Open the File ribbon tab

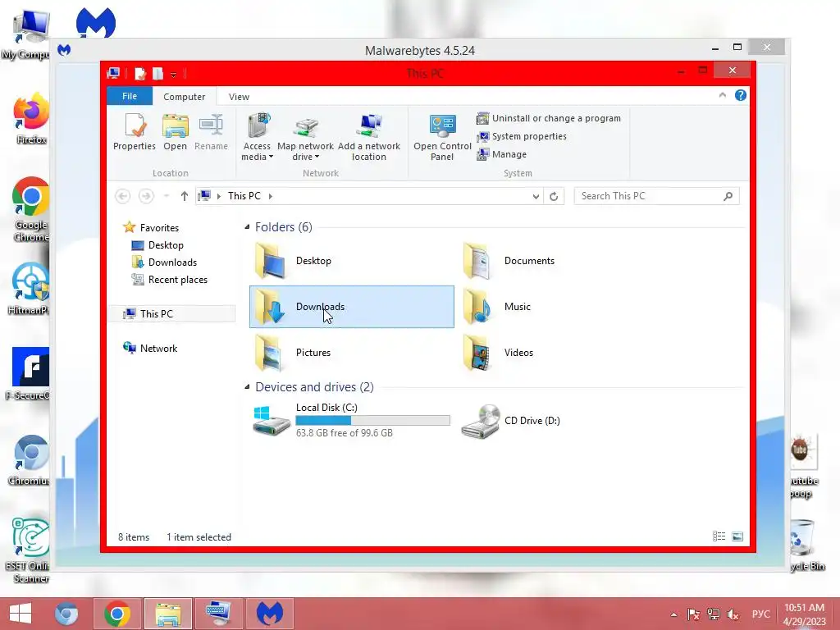(x=130, y=96)
